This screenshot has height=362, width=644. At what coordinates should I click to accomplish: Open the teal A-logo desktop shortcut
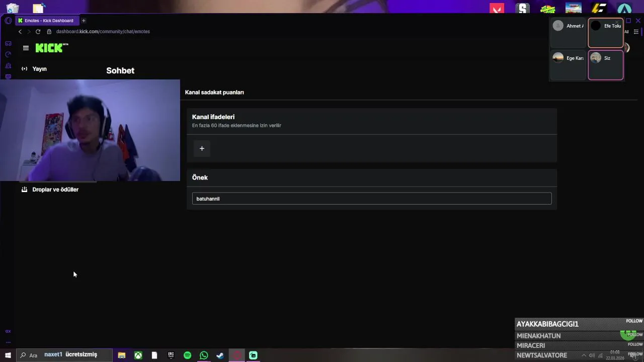pos(624,9)
